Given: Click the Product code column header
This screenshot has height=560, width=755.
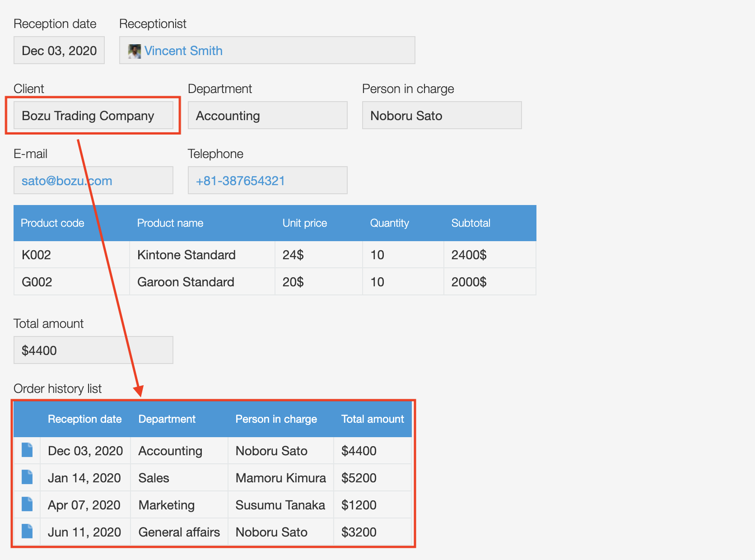Looking at the screenshot, I should click(x=52, y=223).
